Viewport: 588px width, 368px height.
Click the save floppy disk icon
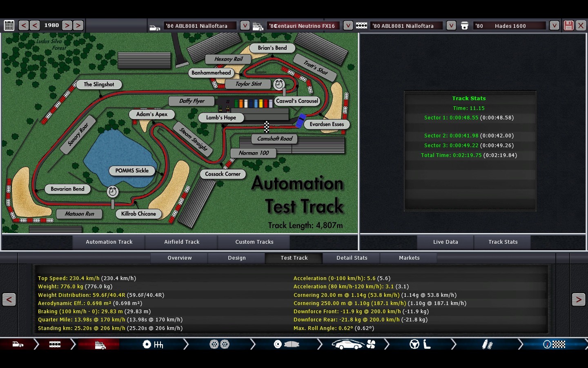[568, 25]
